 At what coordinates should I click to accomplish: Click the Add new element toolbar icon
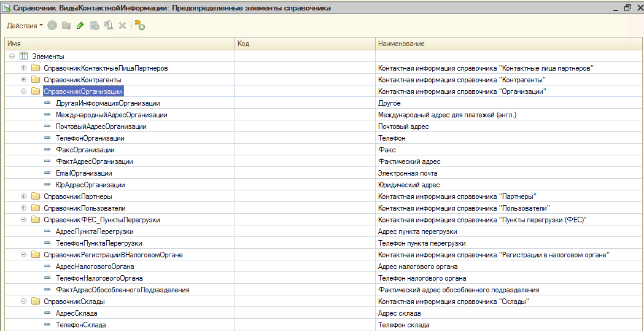pyautogui.click(x=52, y=26)
